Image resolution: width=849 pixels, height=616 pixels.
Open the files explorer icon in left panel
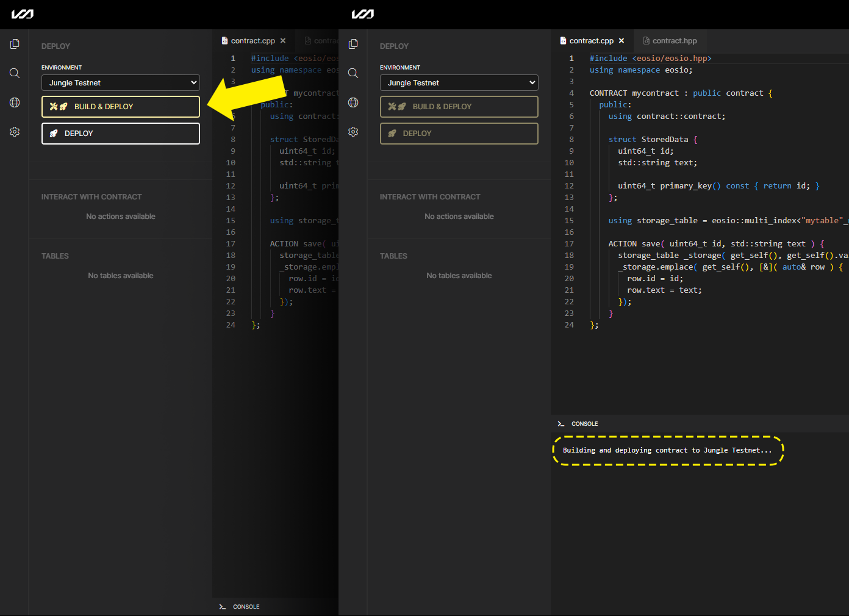coord(15,44)
